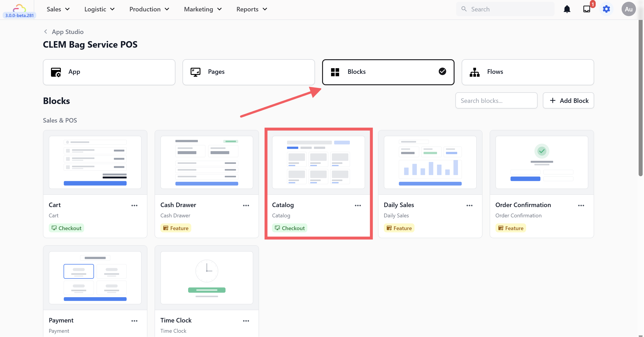
Task: Open the Daily Sales block options menu
Action: [469, 206]
